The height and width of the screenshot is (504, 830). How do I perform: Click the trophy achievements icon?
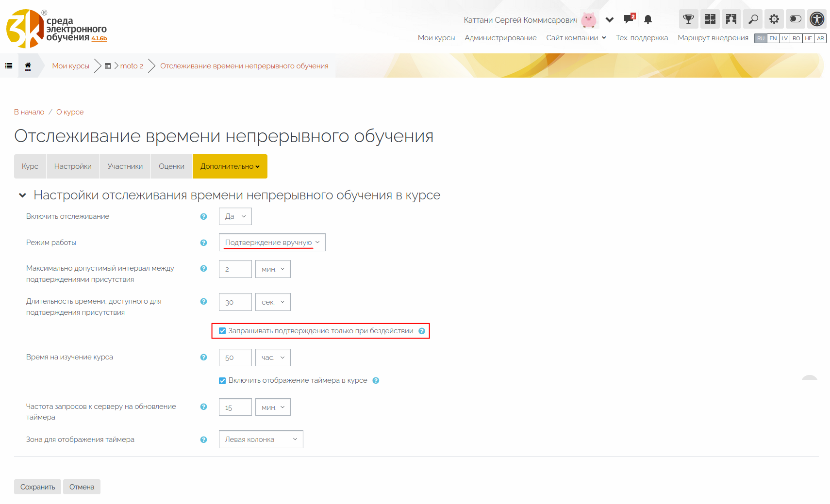click(x=688, y=19)
